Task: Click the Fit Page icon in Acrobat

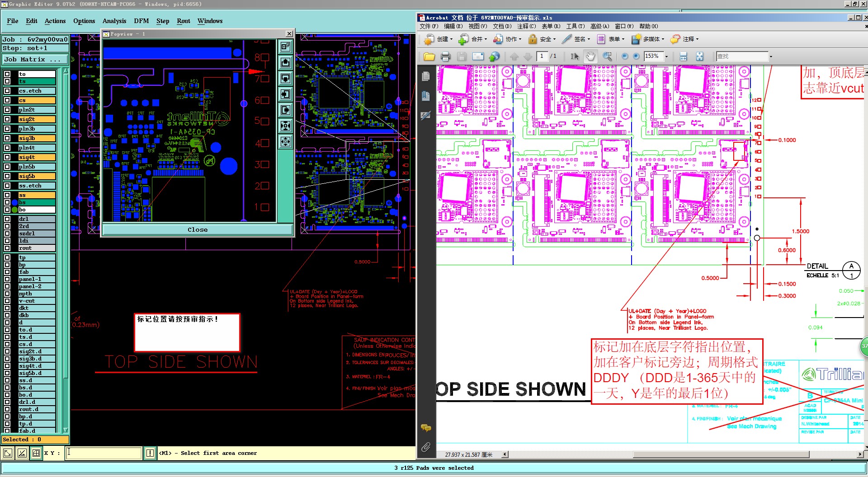Action: (699, 56)
